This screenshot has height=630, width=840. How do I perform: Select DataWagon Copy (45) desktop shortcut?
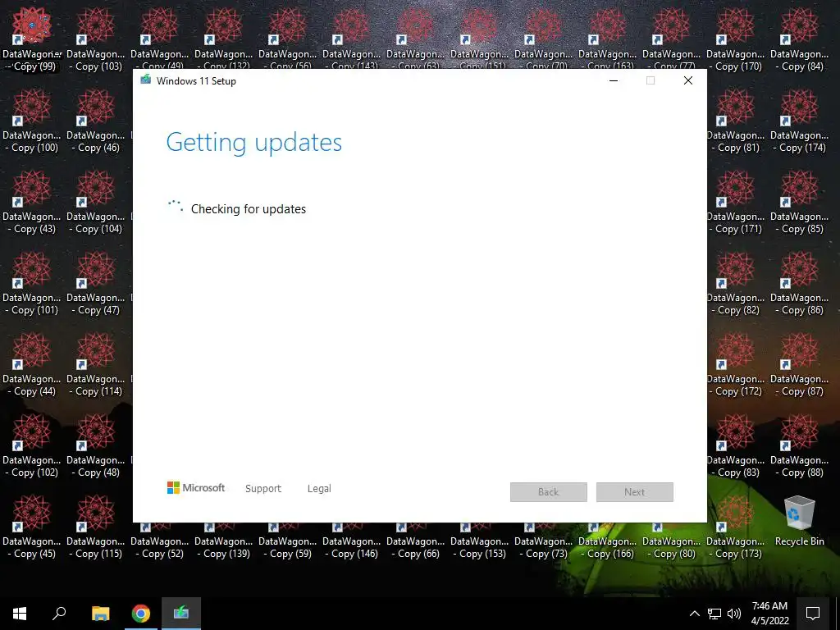[x=32, y=527]
